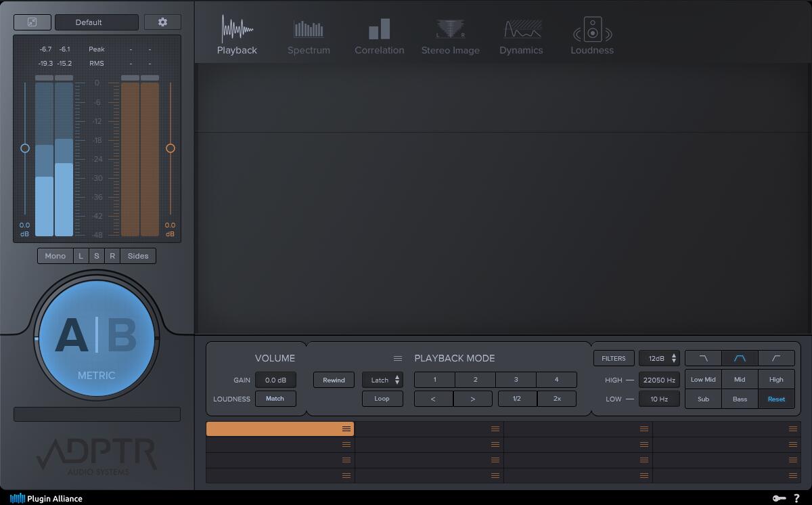This screenshot has height=505, width=812.
Task: Adjust the blue A level slider handle
Action: pos(25,148)
